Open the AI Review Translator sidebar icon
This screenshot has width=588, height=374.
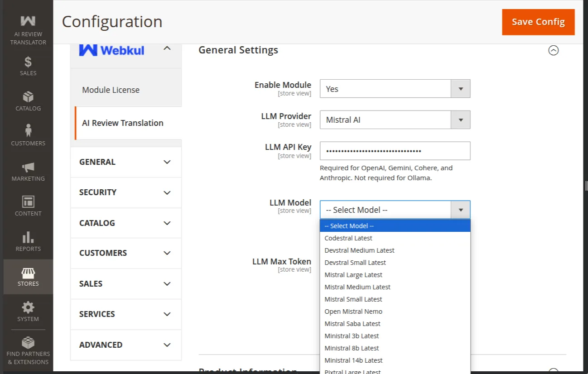pos(28,30)
